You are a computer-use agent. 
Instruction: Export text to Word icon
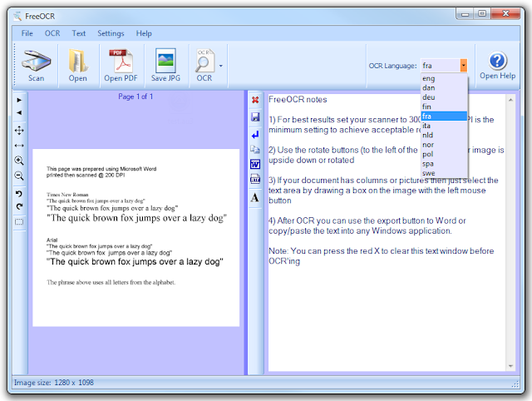[255, 165]
